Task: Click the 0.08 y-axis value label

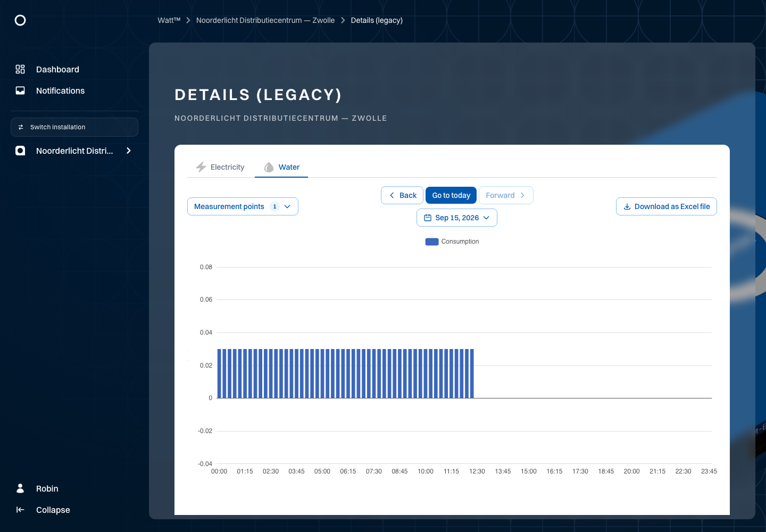Action: coord(206,267)
